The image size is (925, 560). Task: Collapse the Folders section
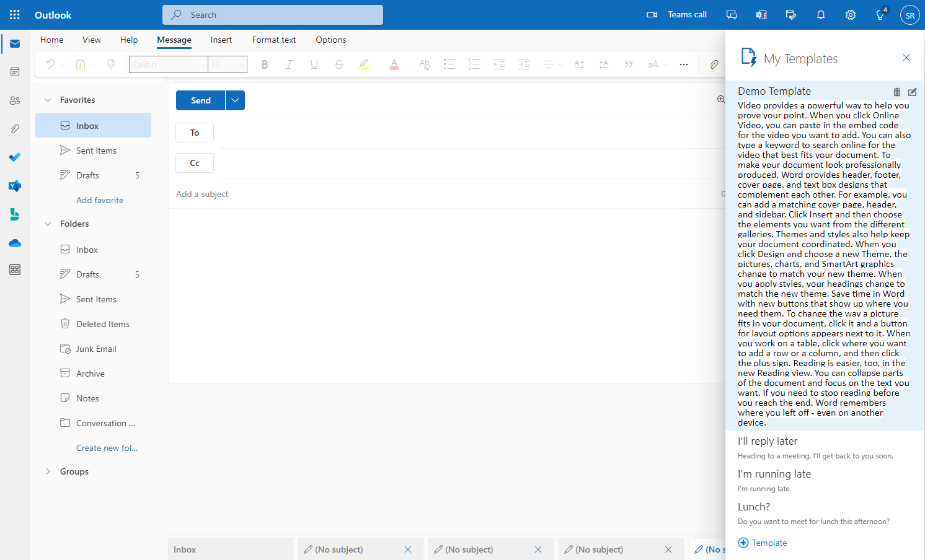tap(48, 224)
